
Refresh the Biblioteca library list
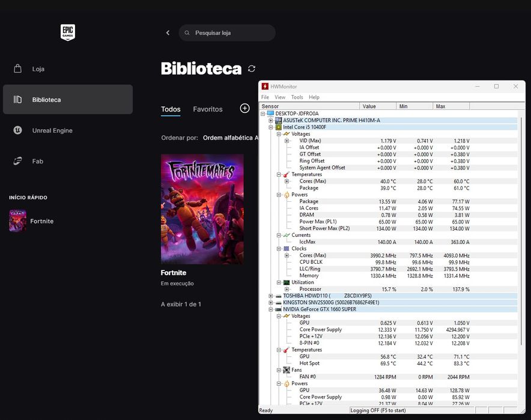tap(251, 68)
